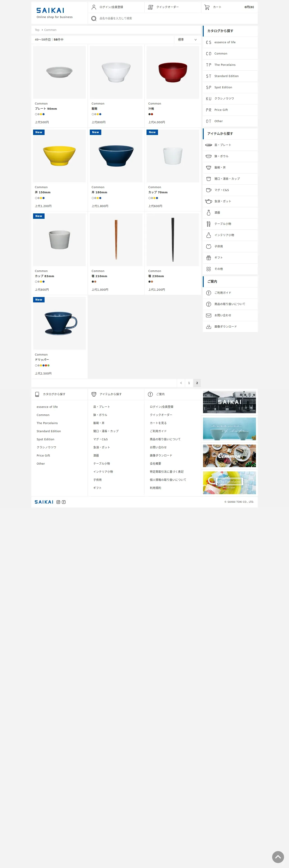Click the SAIKAI logo in header
289x868 pixels.
(x=50, y=10)
